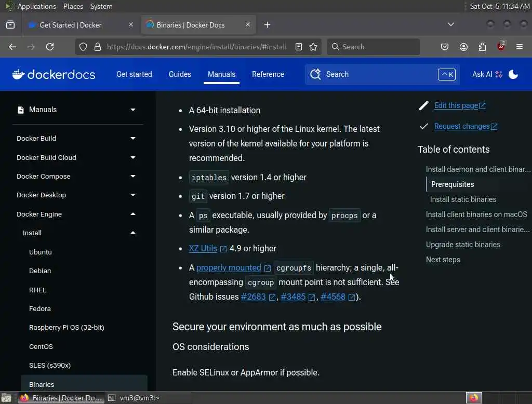The height and width of the screenshot is (404, 532).
Task: Click the dockerdocs logo
Action: coord(54,74)
